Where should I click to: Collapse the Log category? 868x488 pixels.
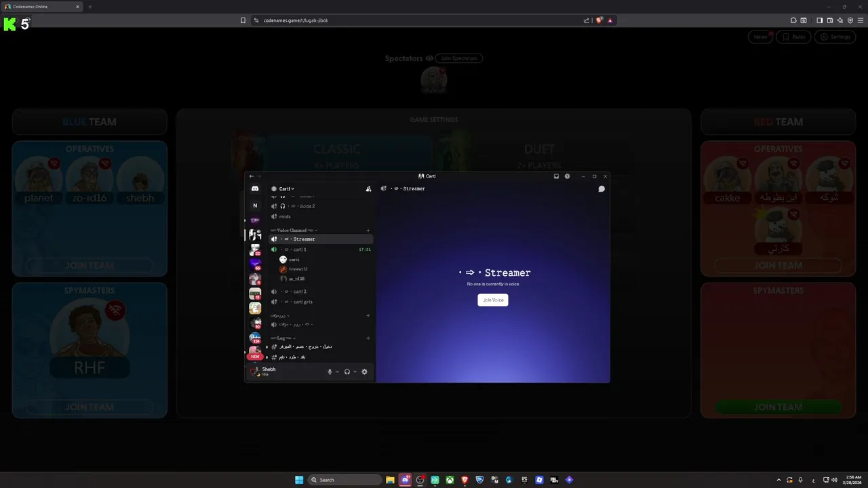(283, 338)
